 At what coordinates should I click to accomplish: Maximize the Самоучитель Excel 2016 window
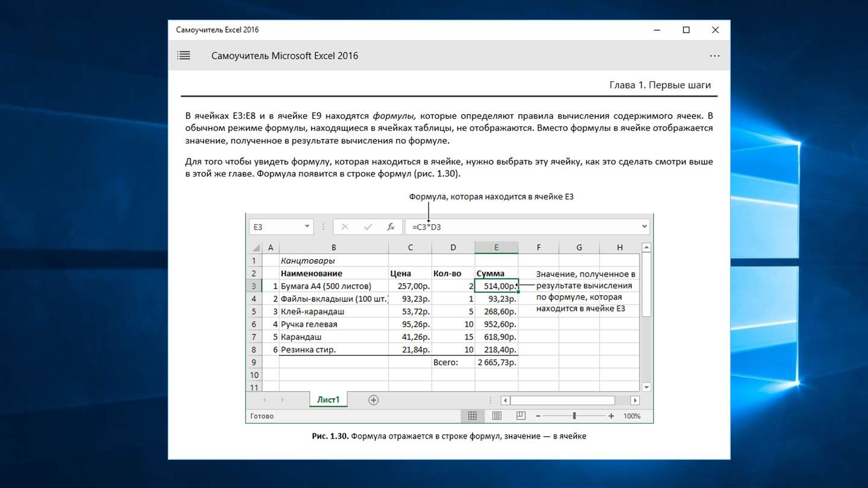tap(686, 30)
